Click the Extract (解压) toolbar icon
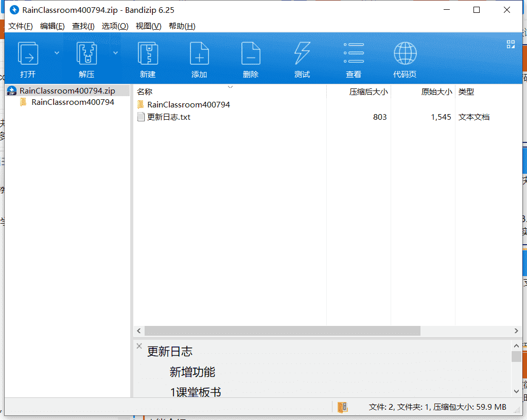The width and height of the screenshot is (527, 420). point(86,53)
